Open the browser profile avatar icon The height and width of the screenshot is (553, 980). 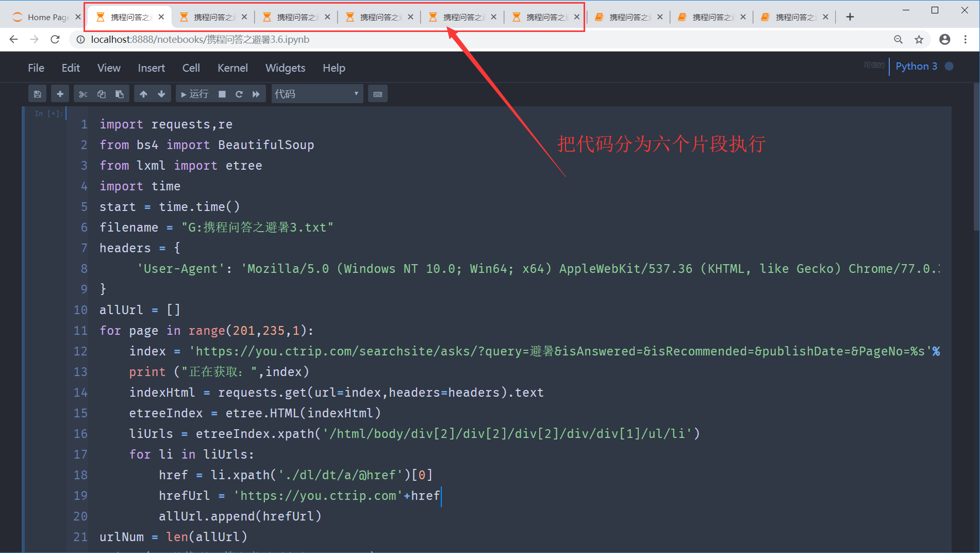[944, 39]
